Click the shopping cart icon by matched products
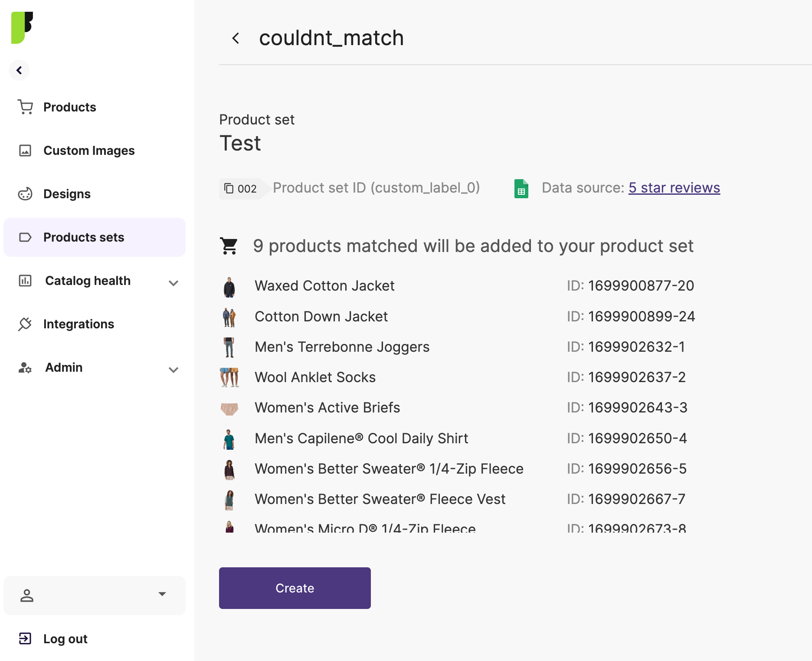812x661 pixels. pos(229,246)
